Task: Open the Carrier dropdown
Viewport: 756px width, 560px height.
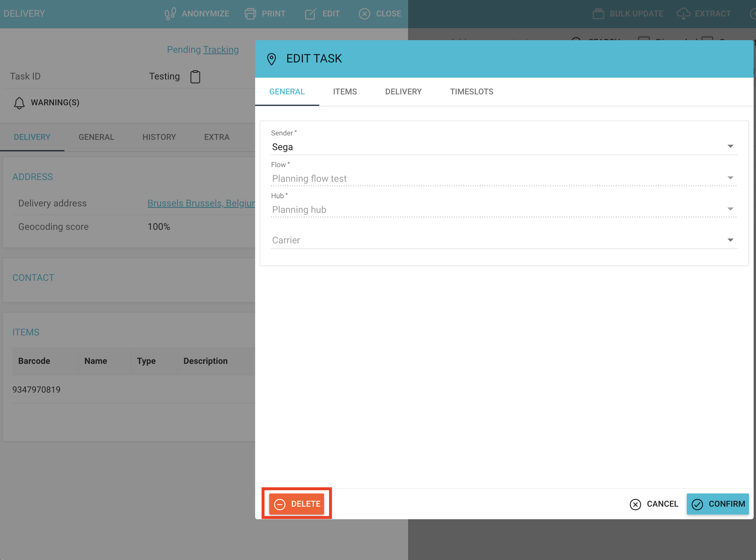Action: [730, 240]
